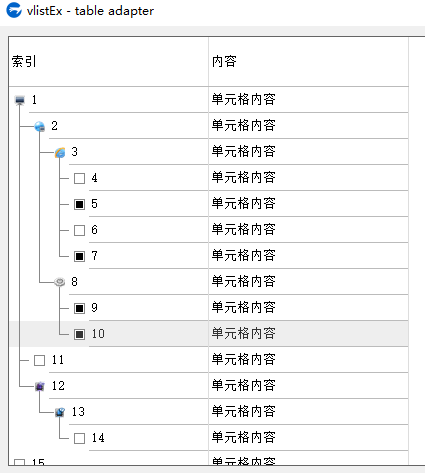
Task: Click the blue icon beside row 13
Action: (60, 412)
